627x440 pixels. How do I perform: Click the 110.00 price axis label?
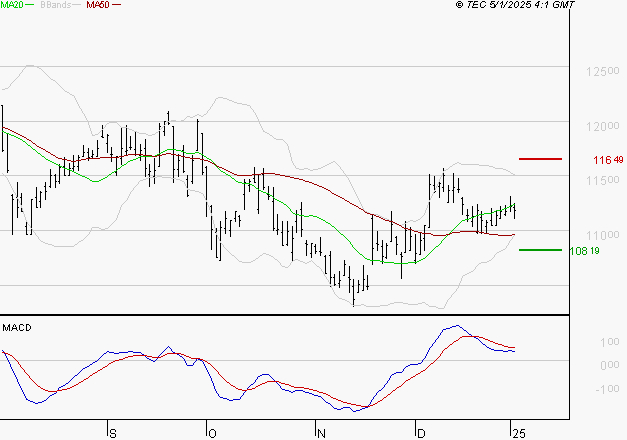pos(603,235)
